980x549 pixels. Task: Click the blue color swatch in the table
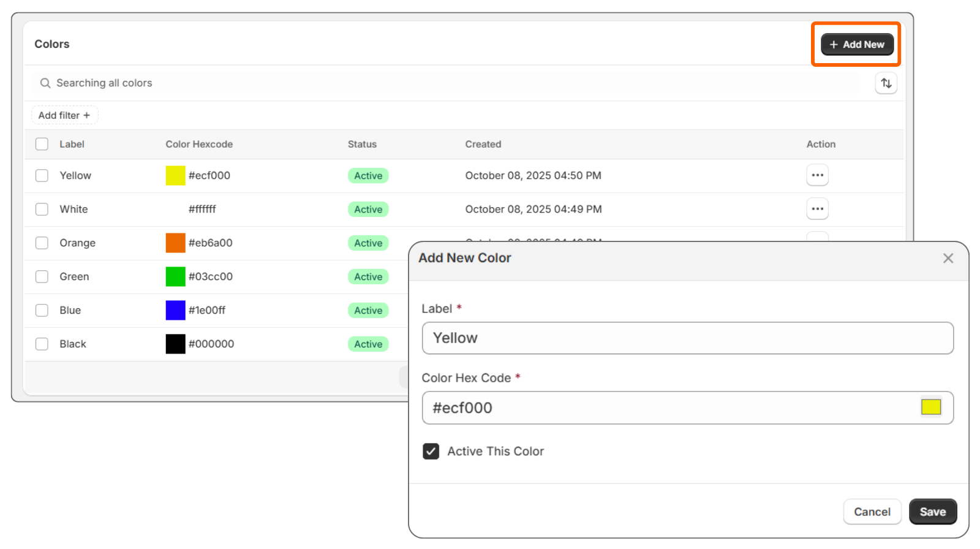pos(175,311)
